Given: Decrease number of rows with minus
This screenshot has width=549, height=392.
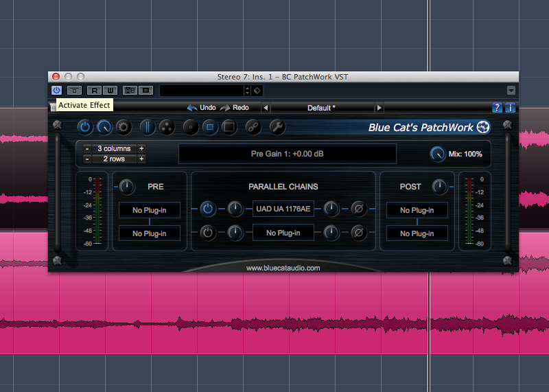Looking at the screenshot, I should point(87,159).
